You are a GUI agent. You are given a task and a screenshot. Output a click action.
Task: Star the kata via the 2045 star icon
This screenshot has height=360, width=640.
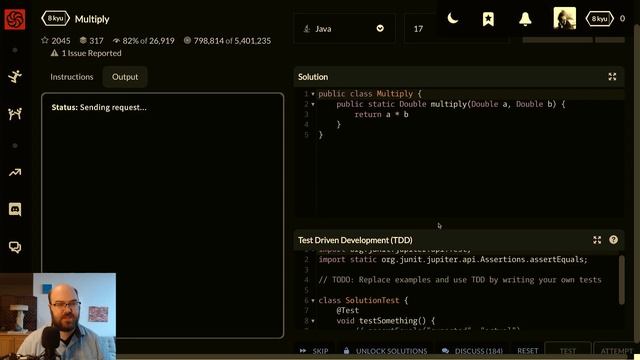(x=45, y=40)
